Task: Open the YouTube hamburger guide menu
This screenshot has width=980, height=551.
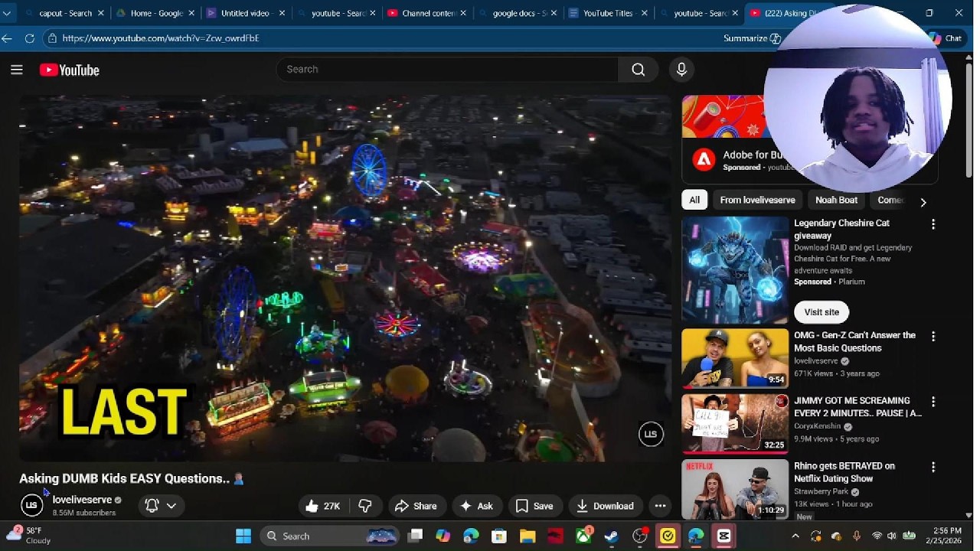Action: coord(17,70)
